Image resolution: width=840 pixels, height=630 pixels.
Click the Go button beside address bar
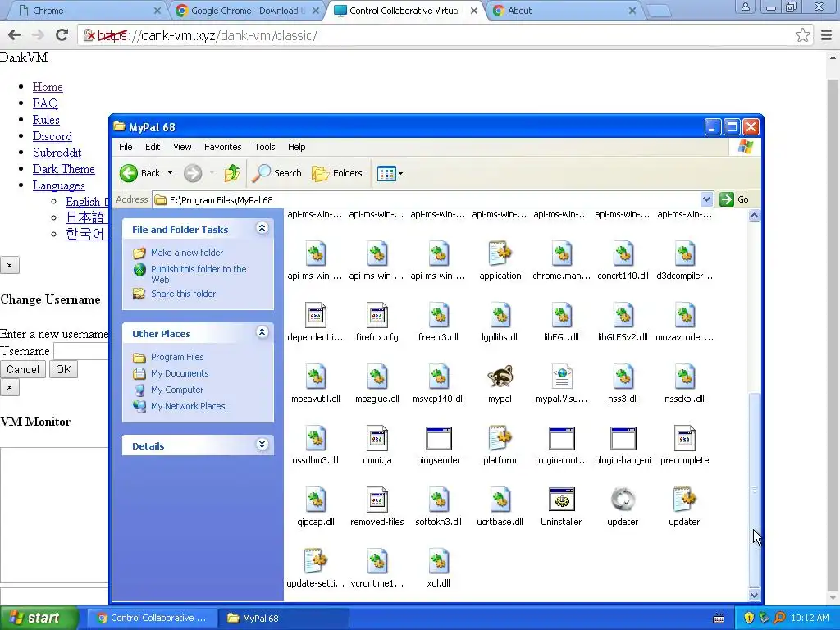pyautogui.click(x=734, y=199)
